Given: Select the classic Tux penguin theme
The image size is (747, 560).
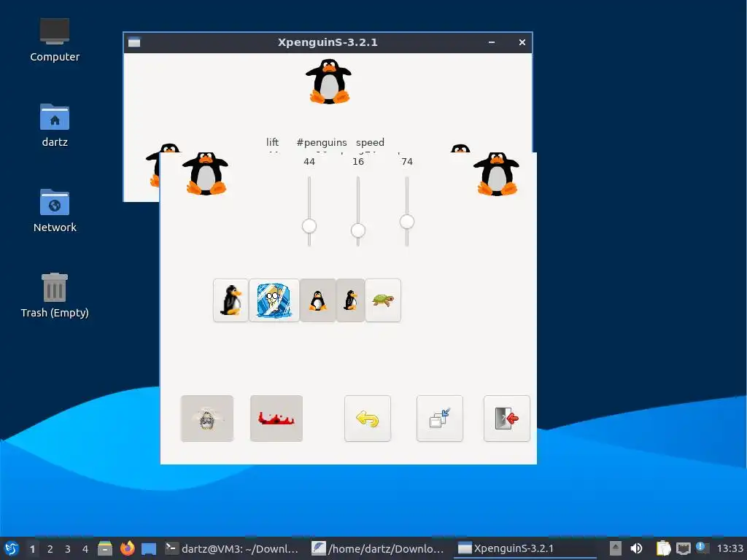Looking at the screenshot, I should [x=231, y=300].
